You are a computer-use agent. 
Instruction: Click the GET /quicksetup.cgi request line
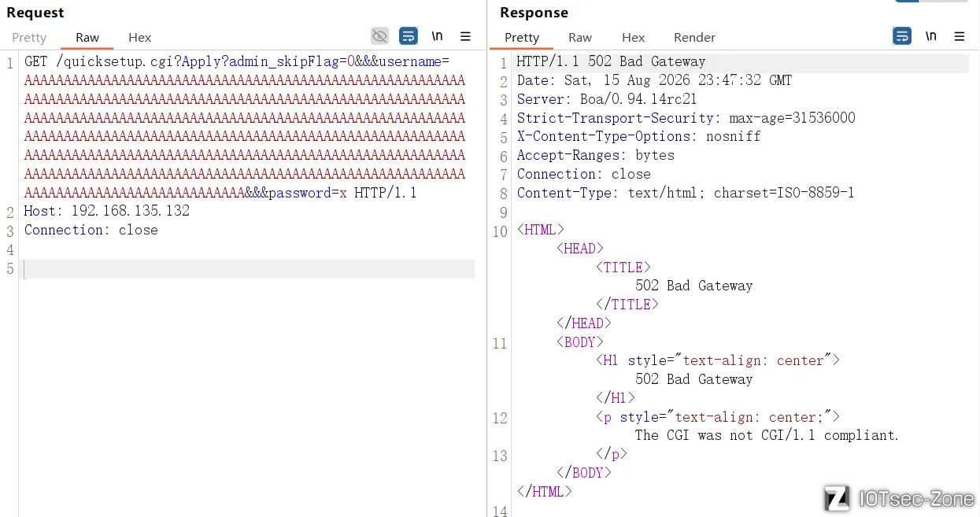236,61
